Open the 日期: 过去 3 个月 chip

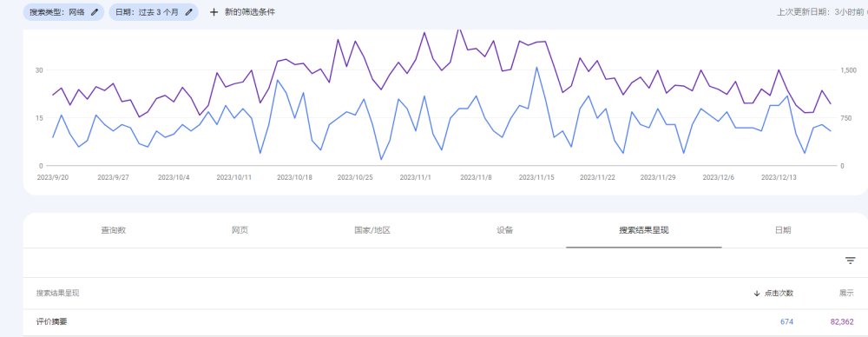[x=154, y=11]
